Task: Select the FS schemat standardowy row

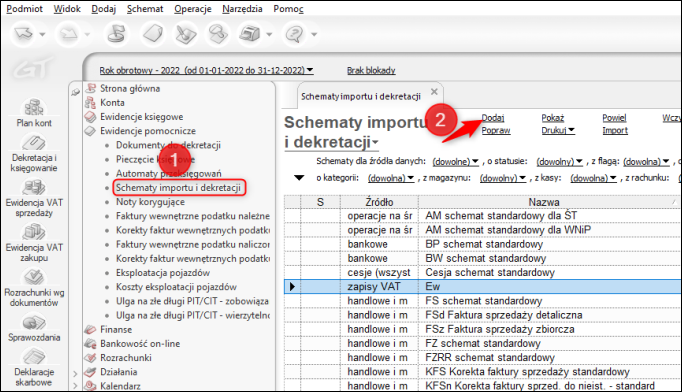Action: (x=483, y=301)
